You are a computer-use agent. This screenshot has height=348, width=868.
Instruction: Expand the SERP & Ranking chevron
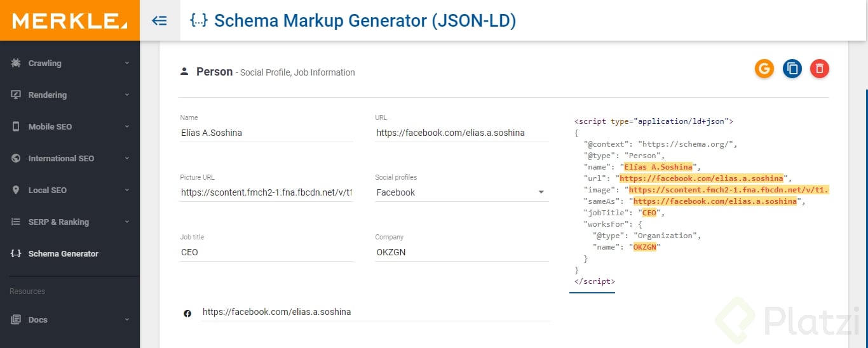click(x=127, y=222)
